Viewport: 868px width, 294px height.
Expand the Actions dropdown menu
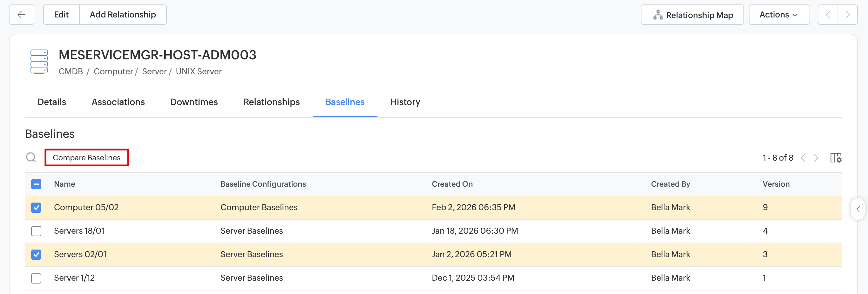point(779,15)
